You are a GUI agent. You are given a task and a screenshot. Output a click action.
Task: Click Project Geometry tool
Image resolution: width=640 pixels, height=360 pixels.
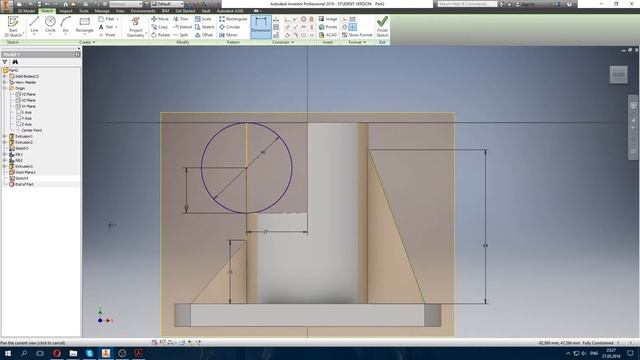click(136, 27)
